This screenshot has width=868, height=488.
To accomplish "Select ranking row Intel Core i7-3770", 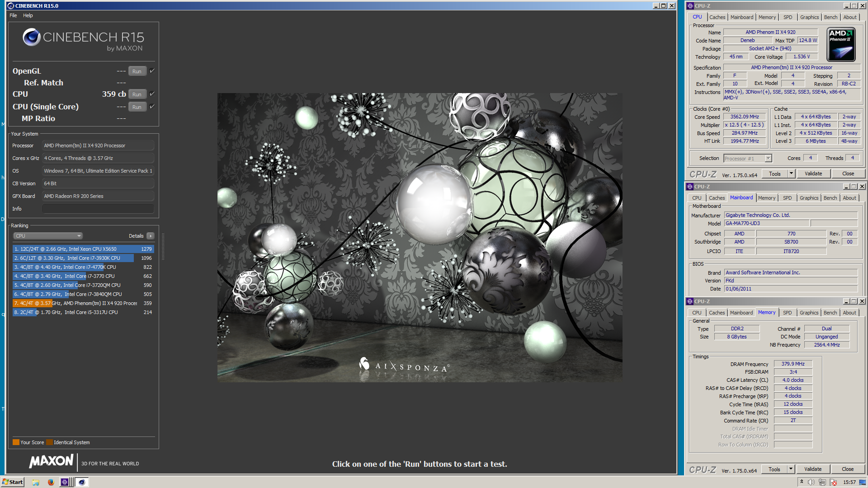I will click(x=83, y=276).
